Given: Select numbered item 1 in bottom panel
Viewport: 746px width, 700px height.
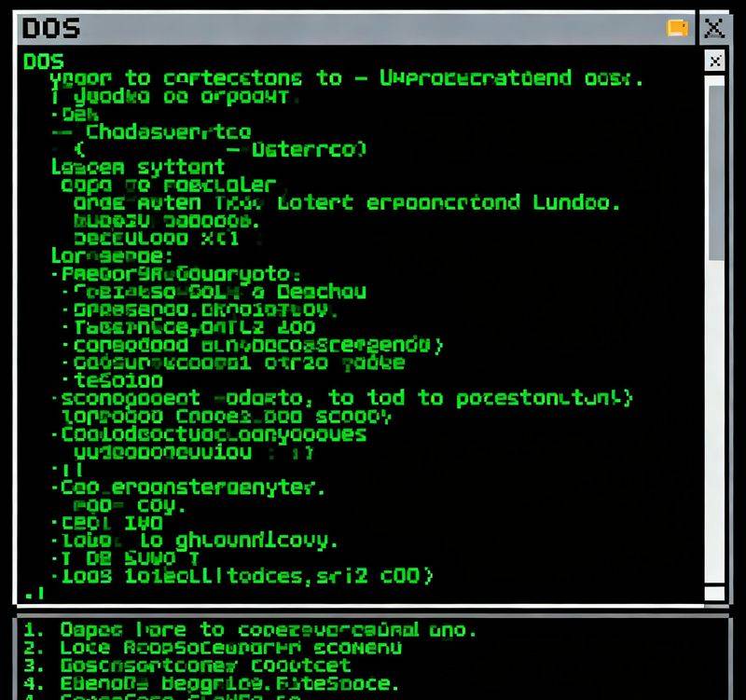Looking at the screenshot, I should coord(250,629).
